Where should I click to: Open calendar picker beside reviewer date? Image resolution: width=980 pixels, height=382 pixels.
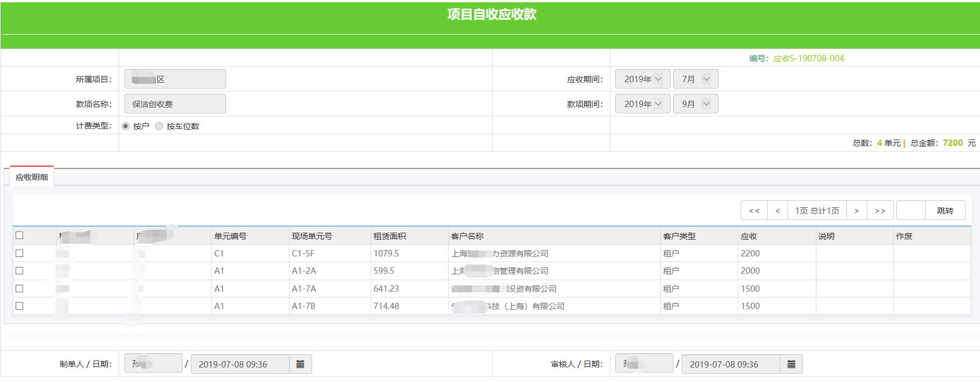pyautogui.click(x=791, y=364)
